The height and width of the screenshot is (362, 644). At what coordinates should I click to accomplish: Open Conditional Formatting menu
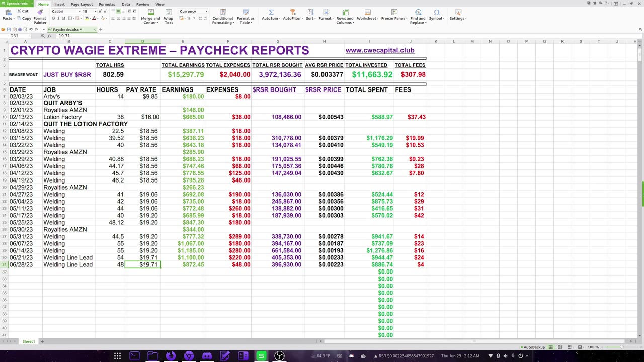(222, 17)
